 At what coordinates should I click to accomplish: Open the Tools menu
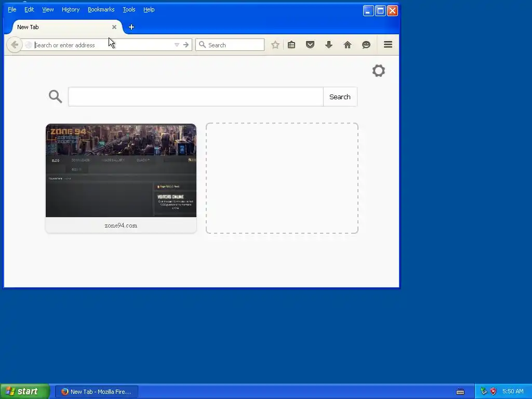pyautogui.click(x=129, y=9)
